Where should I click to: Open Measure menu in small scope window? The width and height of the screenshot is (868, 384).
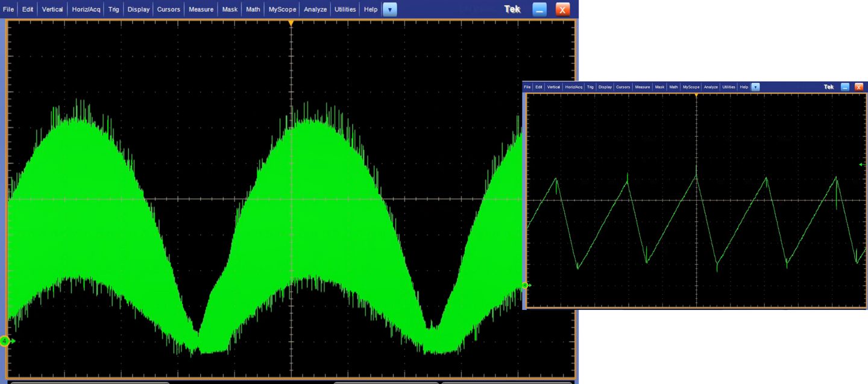[643, 87]
